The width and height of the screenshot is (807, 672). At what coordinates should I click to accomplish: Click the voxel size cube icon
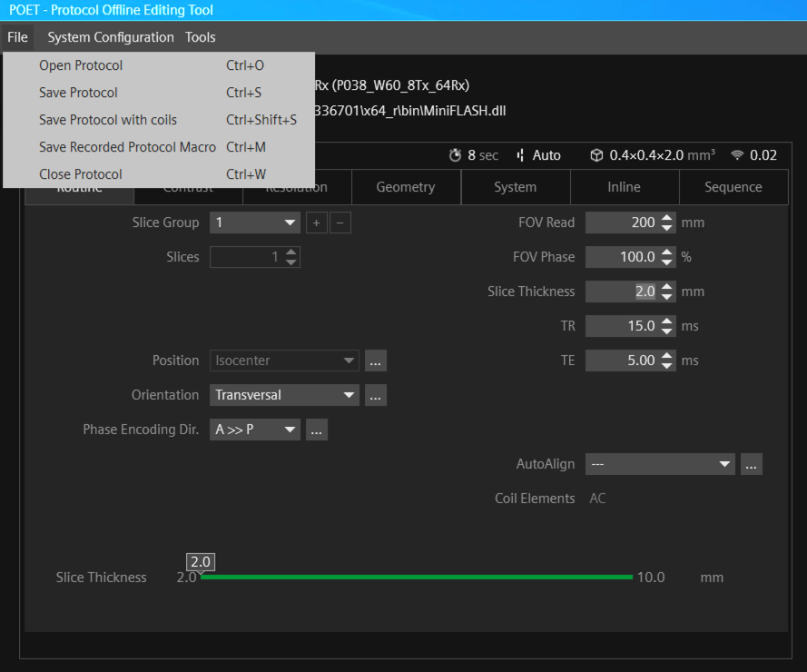pos(596,155)
